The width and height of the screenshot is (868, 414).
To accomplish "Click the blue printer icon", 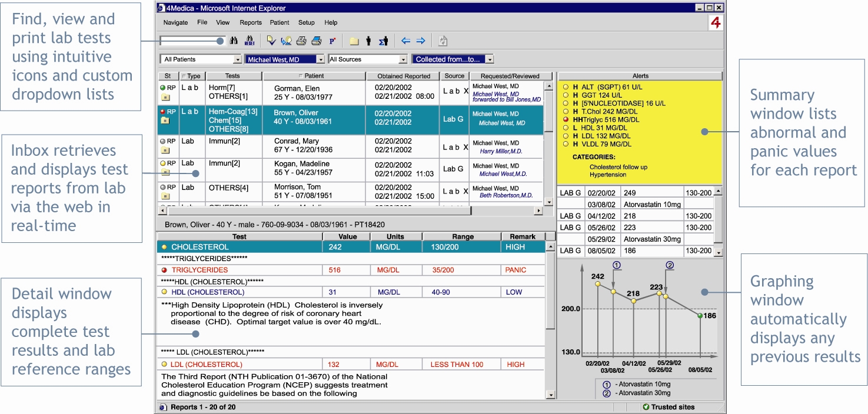I will pos(316,41).
